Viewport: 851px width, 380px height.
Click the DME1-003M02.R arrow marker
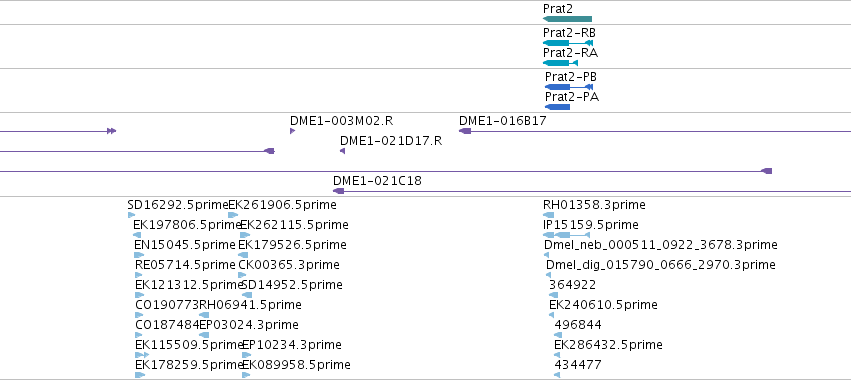tap(293, 131)
